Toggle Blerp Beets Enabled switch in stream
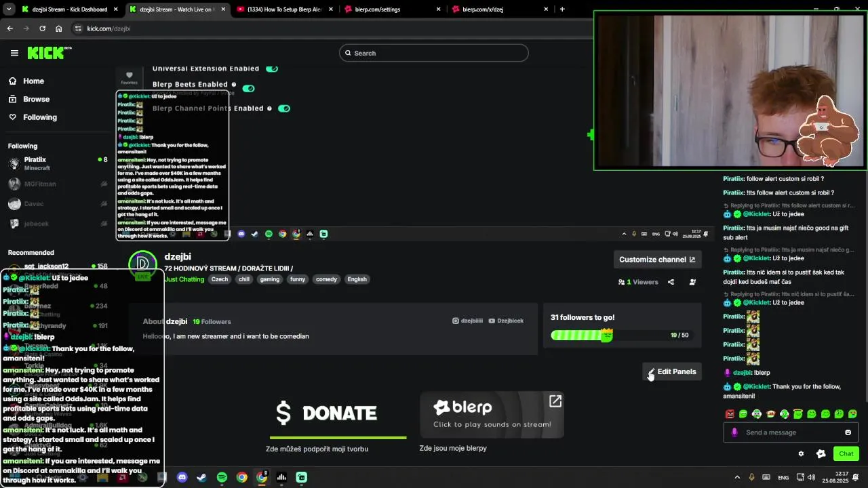This screenshot has height=488, width=868. coord(248,88)
